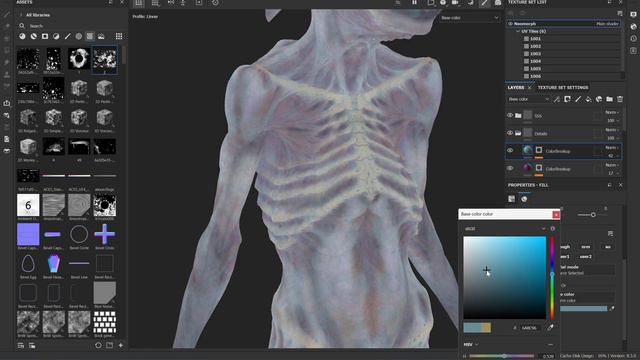Collapse All libraries chevron in Assets
The height and width of the screenshot is (360, 640).
21,15
